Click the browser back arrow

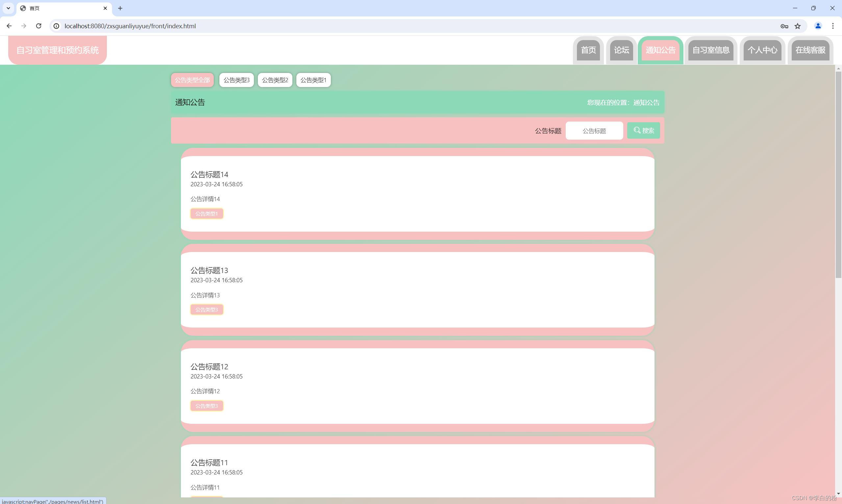(x=9, y=26)
